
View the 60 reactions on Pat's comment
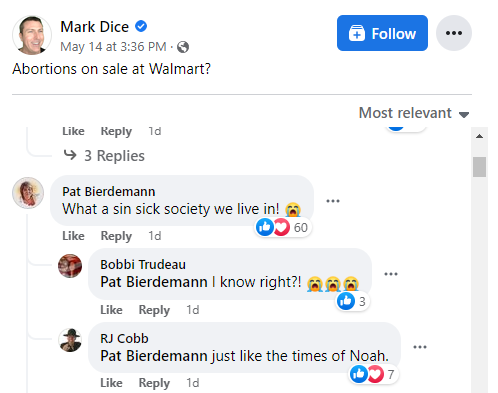[x=283, y=227]
